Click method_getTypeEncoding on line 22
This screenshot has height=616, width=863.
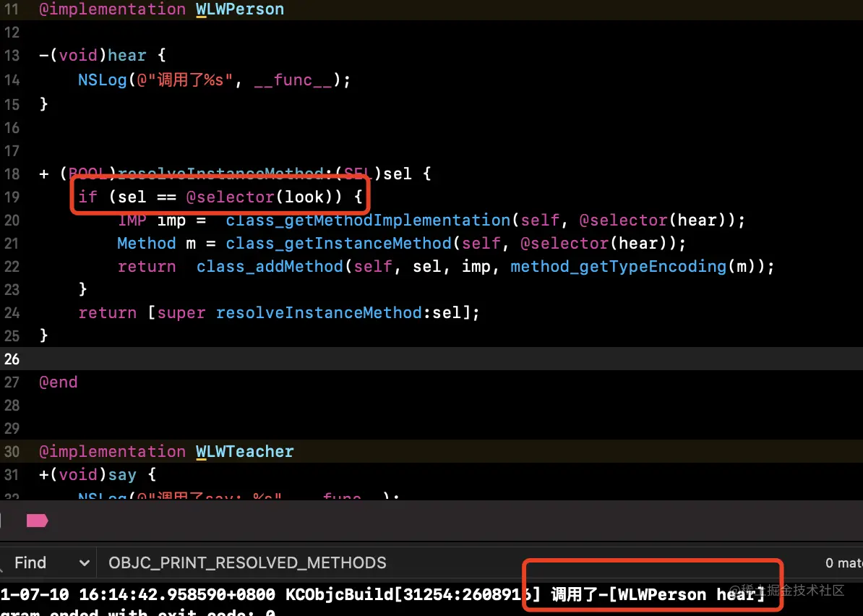coord(618,267)
